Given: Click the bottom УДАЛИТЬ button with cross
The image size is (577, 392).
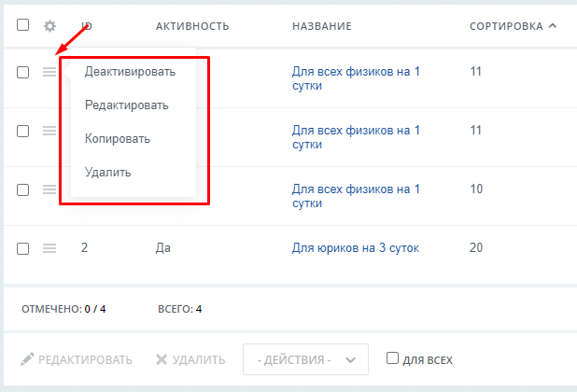Looking at the screenshot, I should (190, 359).
